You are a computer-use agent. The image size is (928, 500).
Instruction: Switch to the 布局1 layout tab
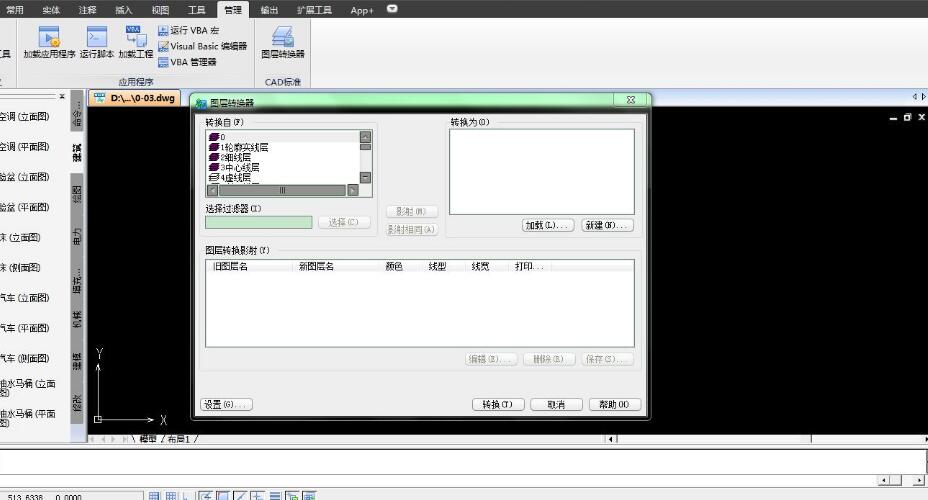tap(179, 439)
